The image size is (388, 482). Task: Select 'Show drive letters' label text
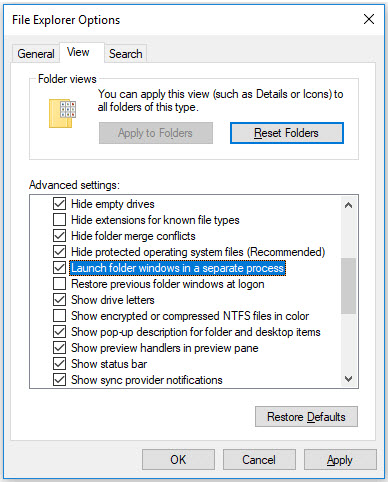point(113,300)
